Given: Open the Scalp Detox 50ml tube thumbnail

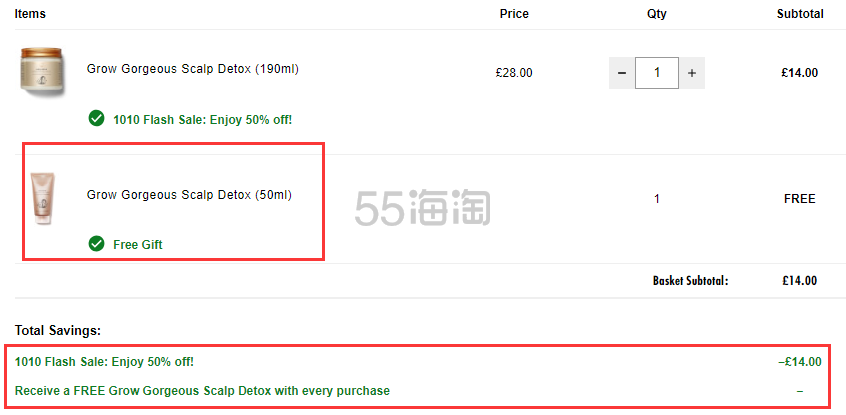Looking at the screenshot, I should pos(43,198).
